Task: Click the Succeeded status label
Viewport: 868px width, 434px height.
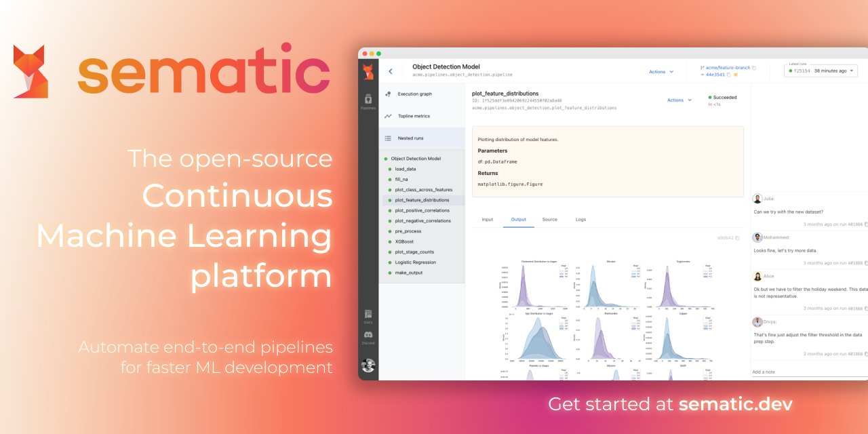Action: (x=725, y=97)
